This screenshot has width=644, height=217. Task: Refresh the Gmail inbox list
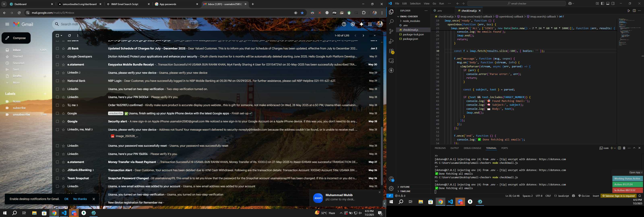point(69,36)
